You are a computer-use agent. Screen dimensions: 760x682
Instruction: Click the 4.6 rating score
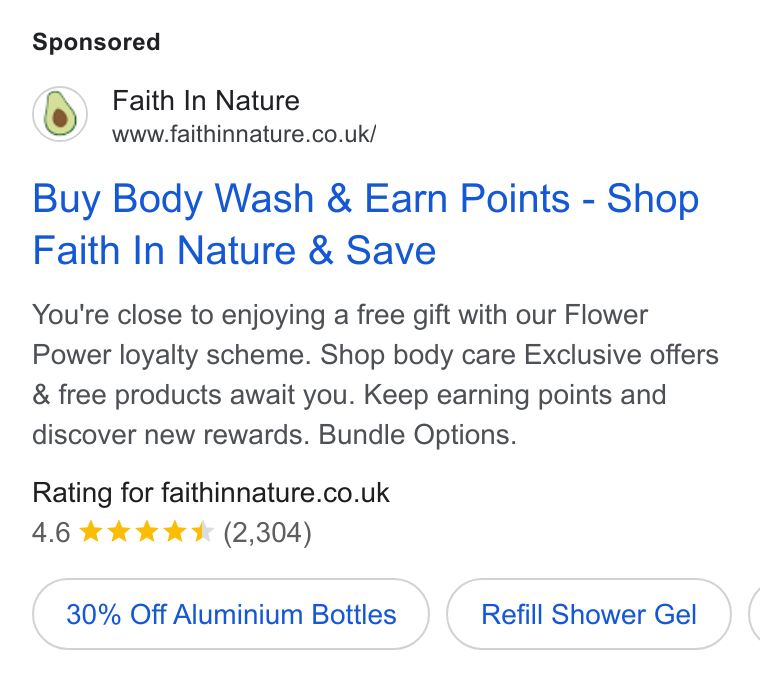point(51,533)
